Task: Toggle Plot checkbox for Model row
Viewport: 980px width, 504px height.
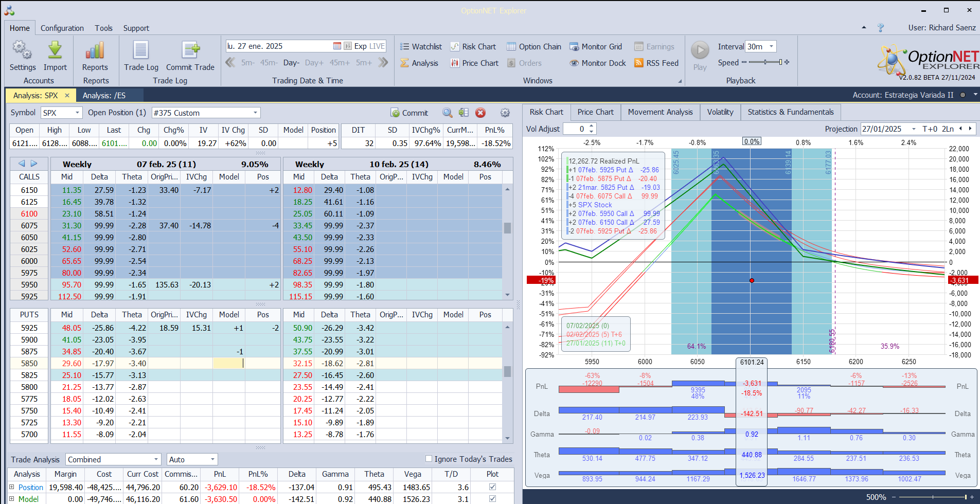Action: coord(492,499)
